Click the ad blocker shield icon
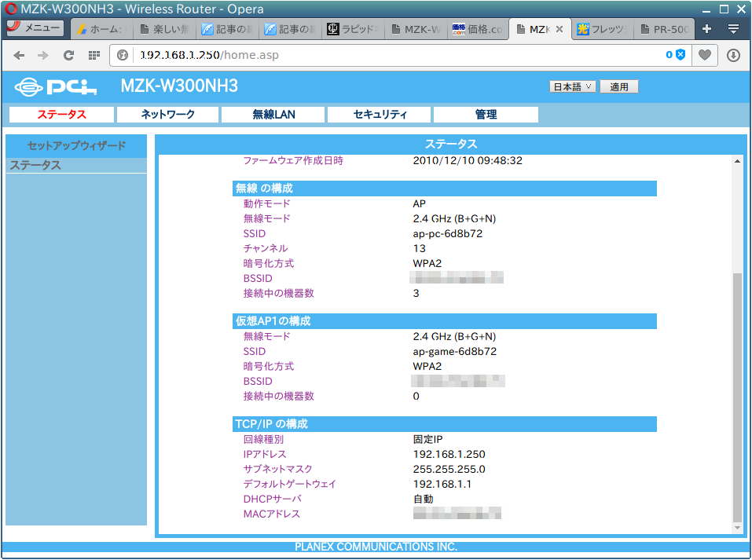 pos(680,55)
